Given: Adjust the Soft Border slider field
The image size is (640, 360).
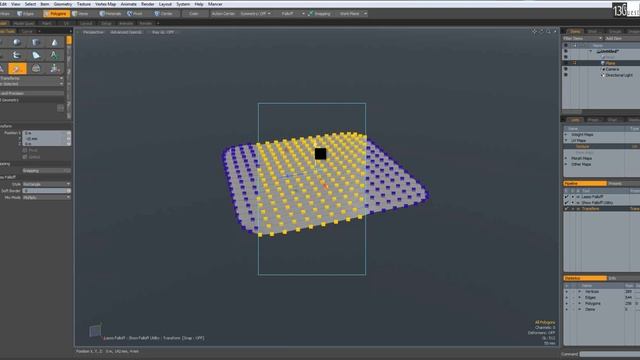Looking at the screenshot, I should [x=47, y=191].
